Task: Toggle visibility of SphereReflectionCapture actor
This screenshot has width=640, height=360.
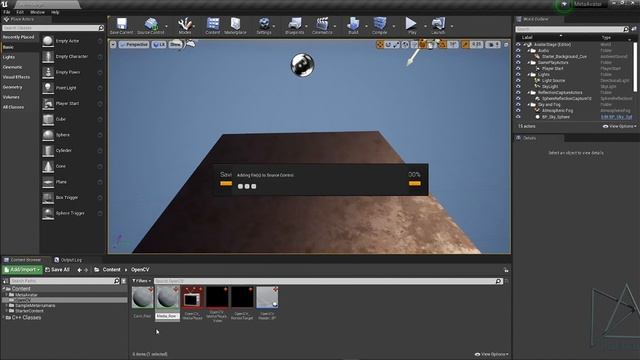Action: pos(518,98)
